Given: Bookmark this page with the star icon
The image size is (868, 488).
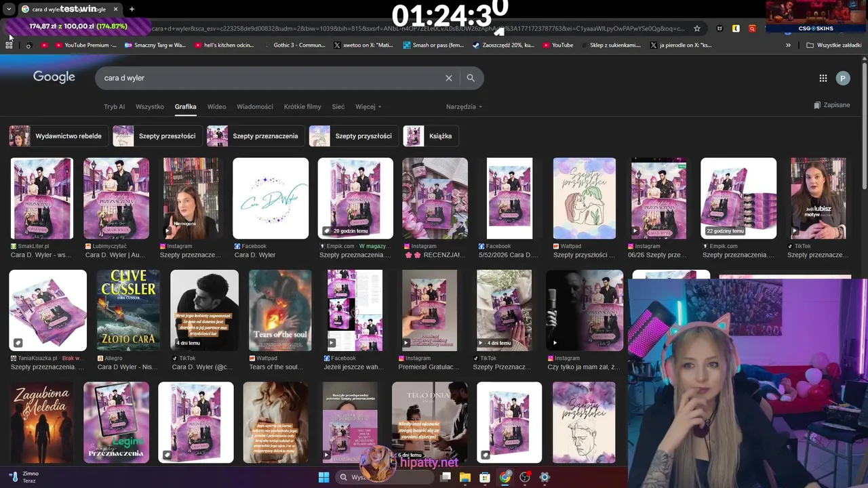Looking at the screenshot, I should pos(696,28).
